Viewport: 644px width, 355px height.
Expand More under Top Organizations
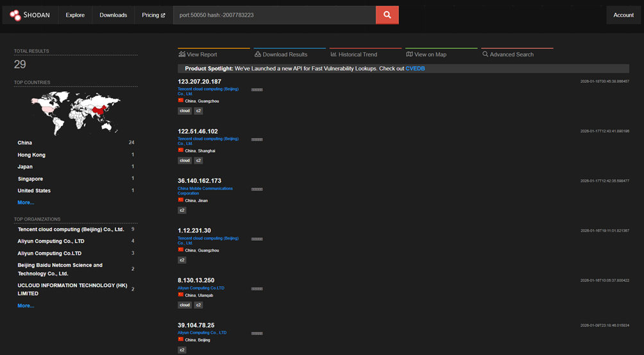click(26, 306)
